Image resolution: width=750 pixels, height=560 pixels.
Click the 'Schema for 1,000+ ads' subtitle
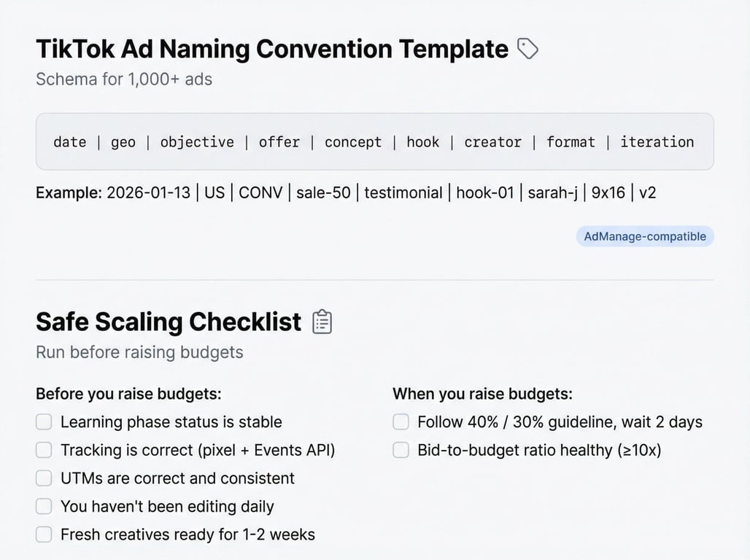[124, 79]
